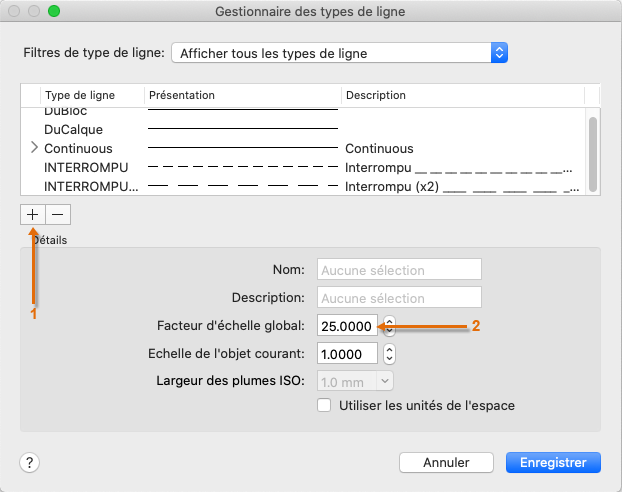622x492 pixels.
Task: Open the Filtres de type de ligne dropdown
Action: point(340,52)
